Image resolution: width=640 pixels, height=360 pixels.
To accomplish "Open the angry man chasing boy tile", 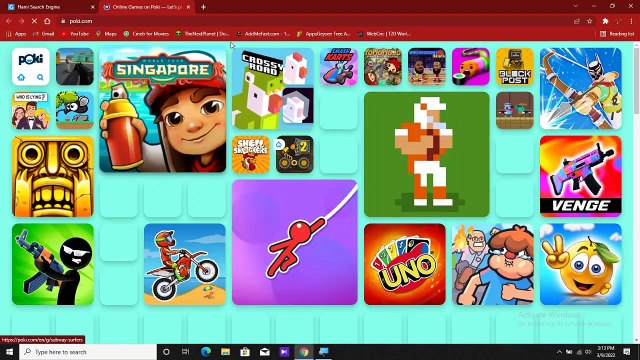I will pos(493,264).
